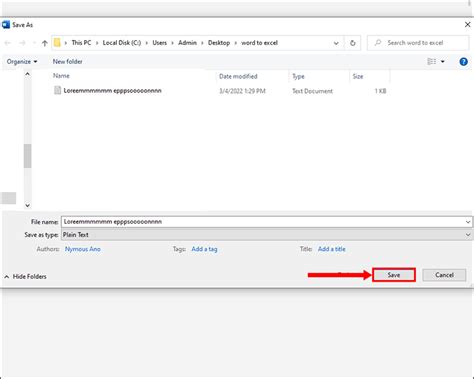The image size is (474, 379).
Task: Click Add a title link
Action: tap(332, 249)
